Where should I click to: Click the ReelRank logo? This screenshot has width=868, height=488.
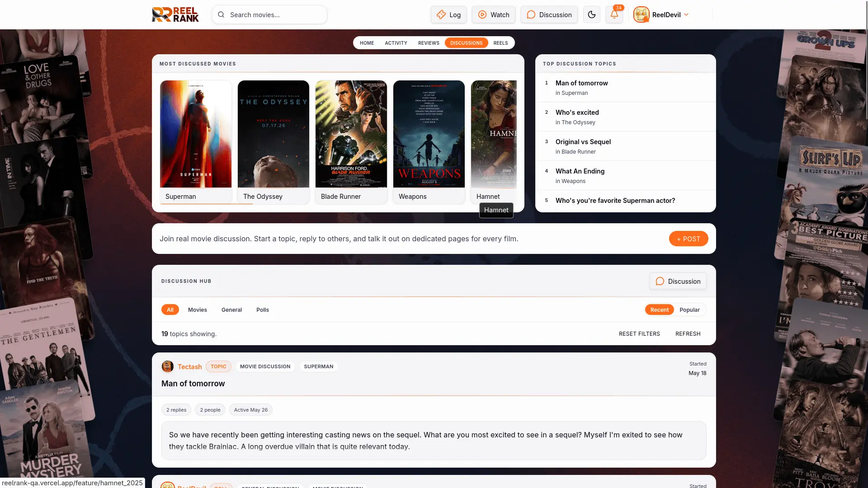pyautogui.click(x=175, y=14)
